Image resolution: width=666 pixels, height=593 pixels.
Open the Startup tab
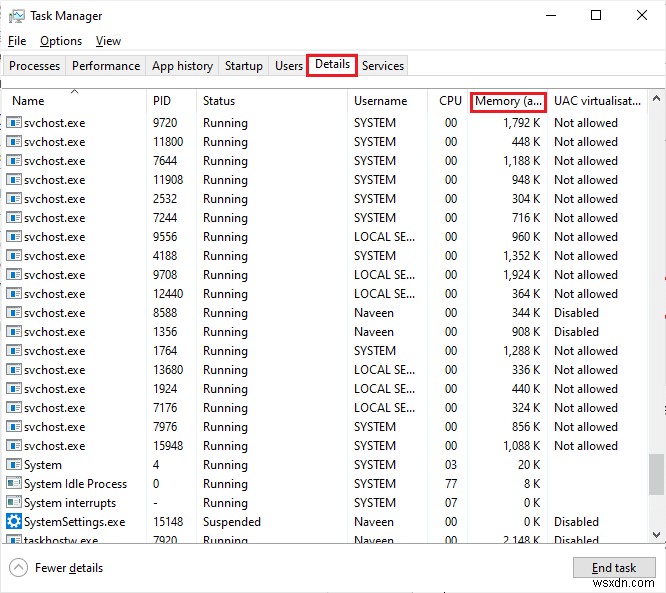point(244,66)
